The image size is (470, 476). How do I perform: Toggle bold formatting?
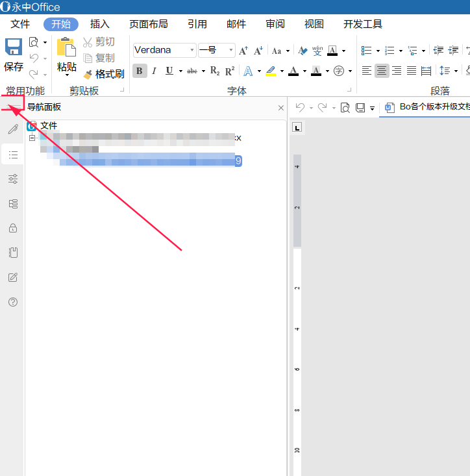point(140,71)
